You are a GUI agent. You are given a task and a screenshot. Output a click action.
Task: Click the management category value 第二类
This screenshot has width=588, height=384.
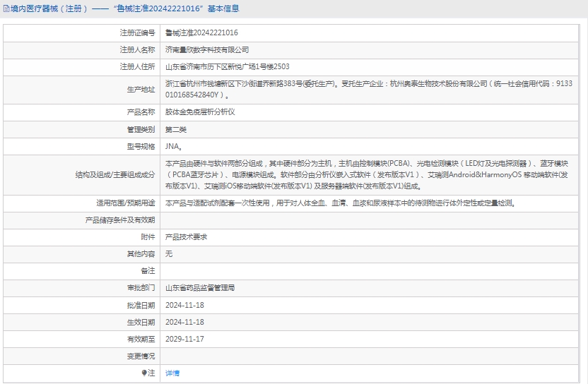click(x=176, y=129)
